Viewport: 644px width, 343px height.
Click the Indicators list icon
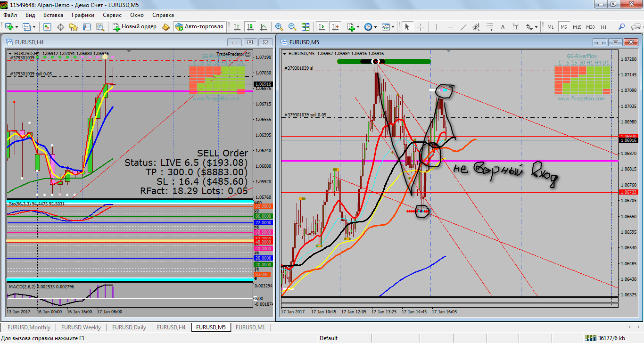[351, 27]
